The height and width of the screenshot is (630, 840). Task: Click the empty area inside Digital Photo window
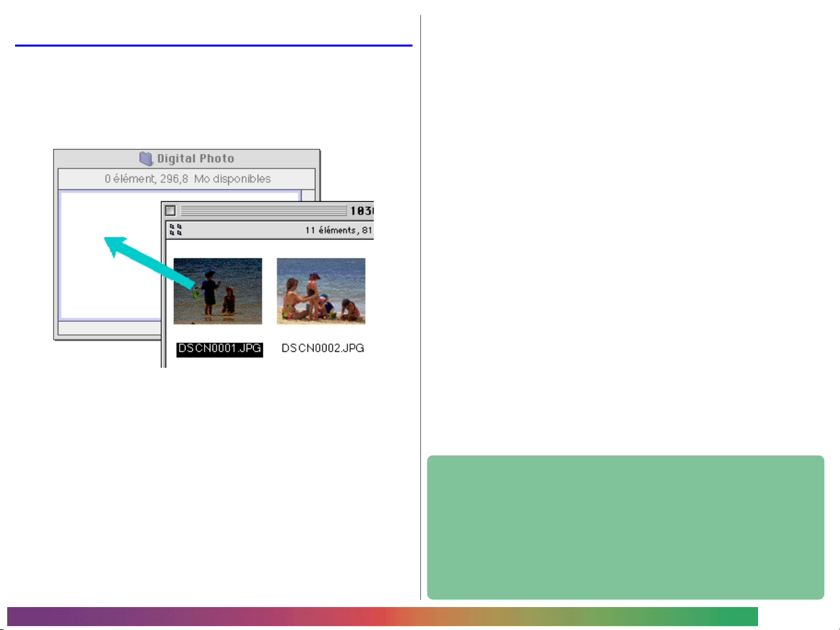(105, 288)
